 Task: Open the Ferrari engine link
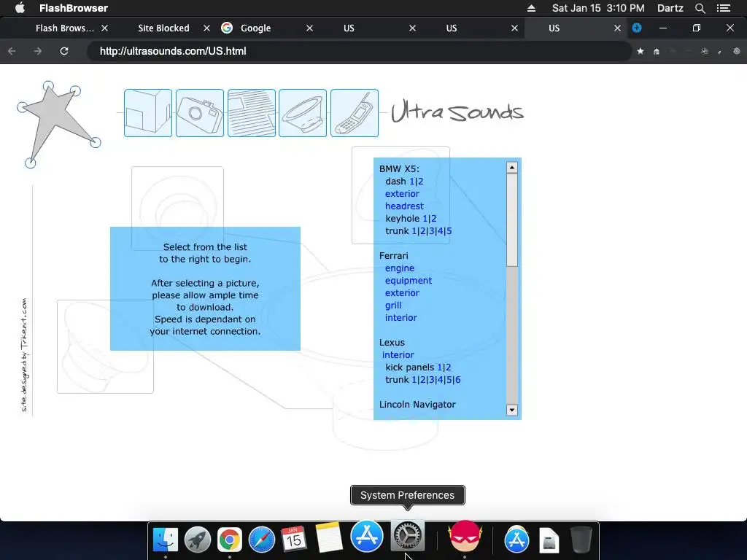pos(399,268)
